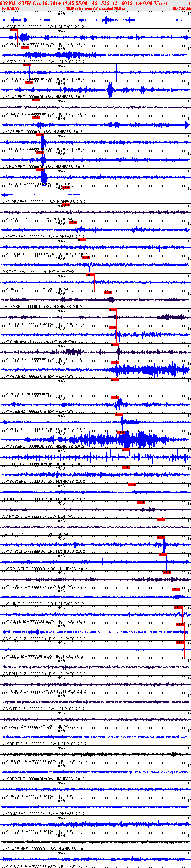Select the 'UW.RADR BHZ' station label
The width and height of the screenshot is (191, 868).
[x=15, y=219]
